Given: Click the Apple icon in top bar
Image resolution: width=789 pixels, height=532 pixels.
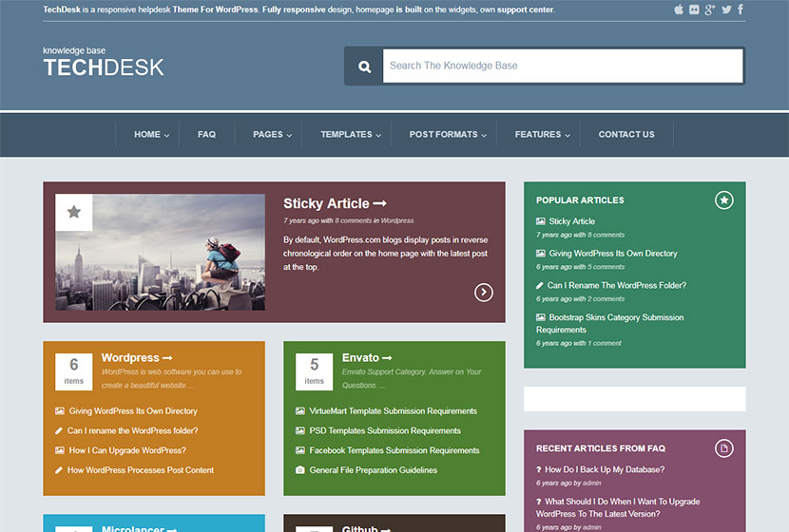Looking at the screenshot, I should (679, 9).
